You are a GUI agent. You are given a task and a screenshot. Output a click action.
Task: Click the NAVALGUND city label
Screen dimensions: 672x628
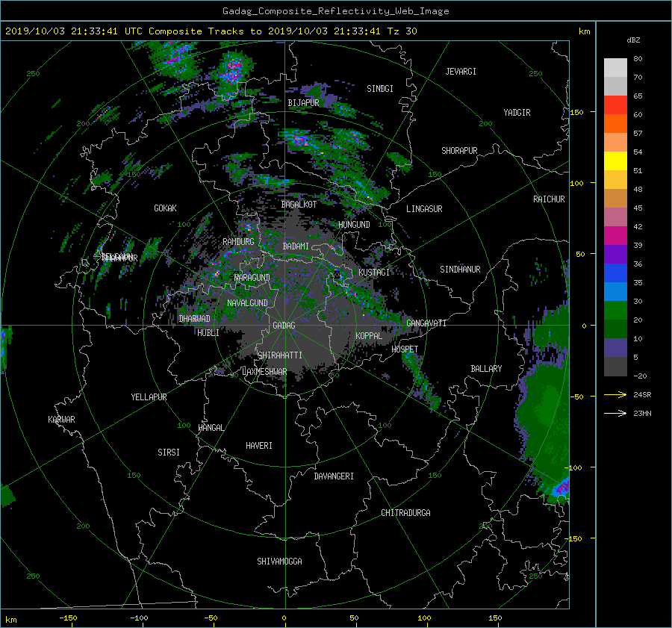247,303
